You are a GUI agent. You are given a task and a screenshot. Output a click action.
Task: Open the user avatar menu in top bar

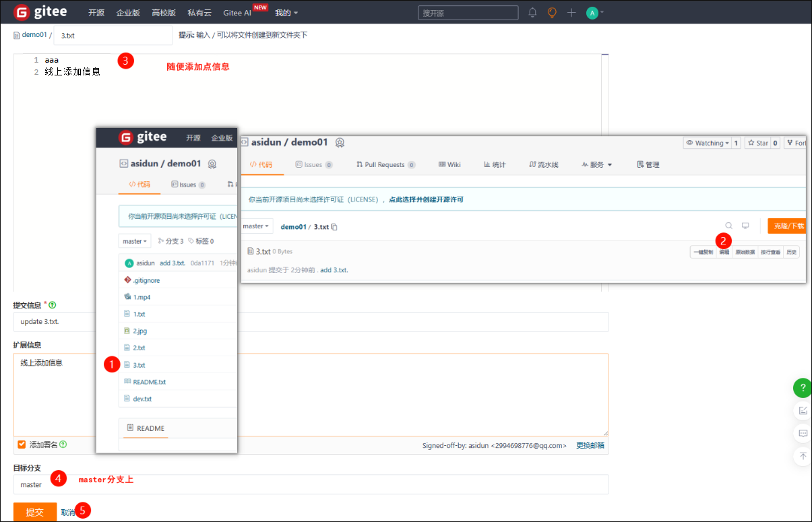click(594, 12)
